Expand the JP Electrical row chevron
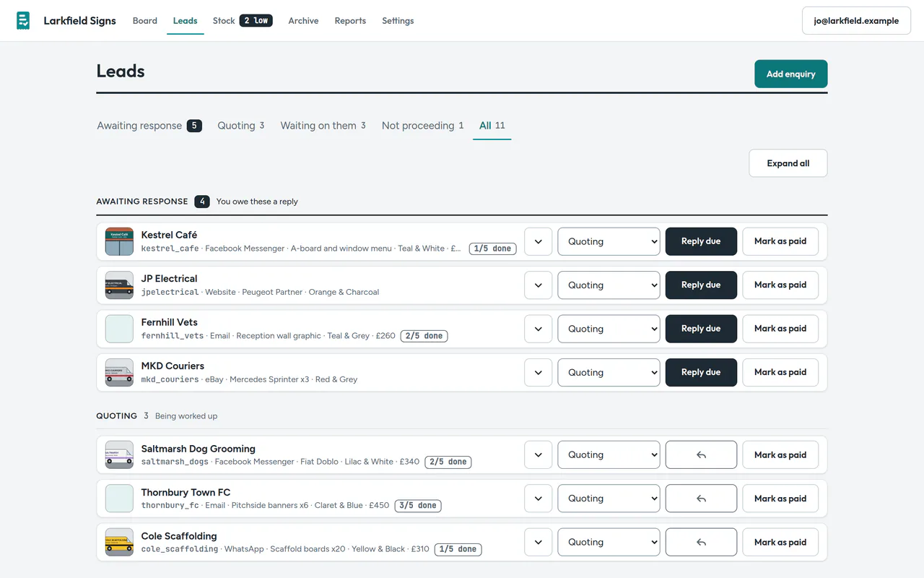 click(x=539, y=285)
